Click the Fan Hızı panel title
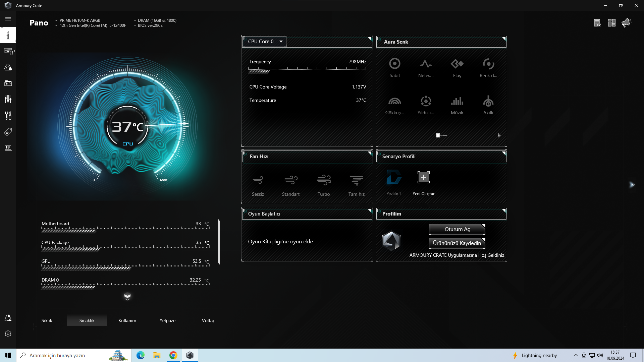The height and width of the screenshot is (362, 644). point(259,157)
